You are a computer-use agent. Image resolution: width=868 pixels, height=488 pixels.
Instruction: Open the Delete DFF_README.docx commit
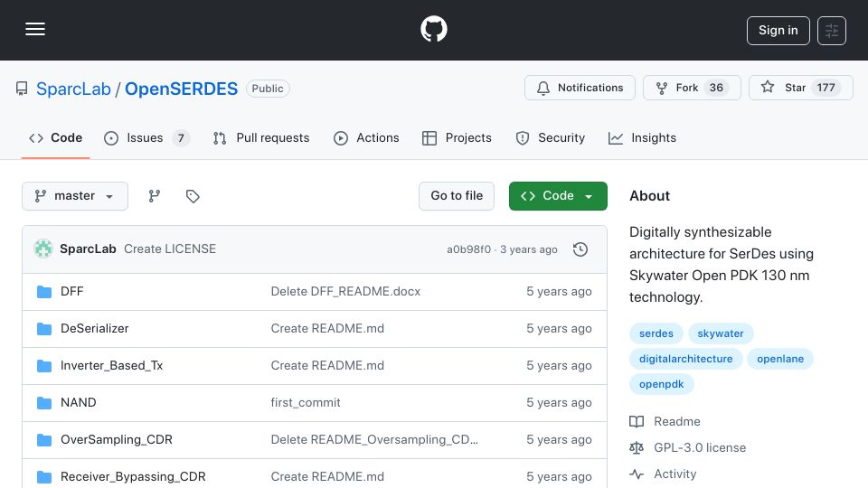tap(345, 292)
